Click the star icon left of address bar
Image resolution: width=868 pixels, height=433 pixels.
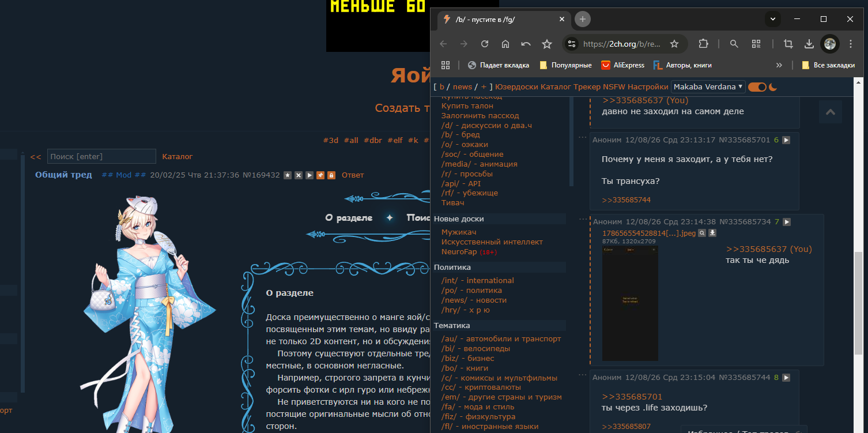[x=547, y=44]
